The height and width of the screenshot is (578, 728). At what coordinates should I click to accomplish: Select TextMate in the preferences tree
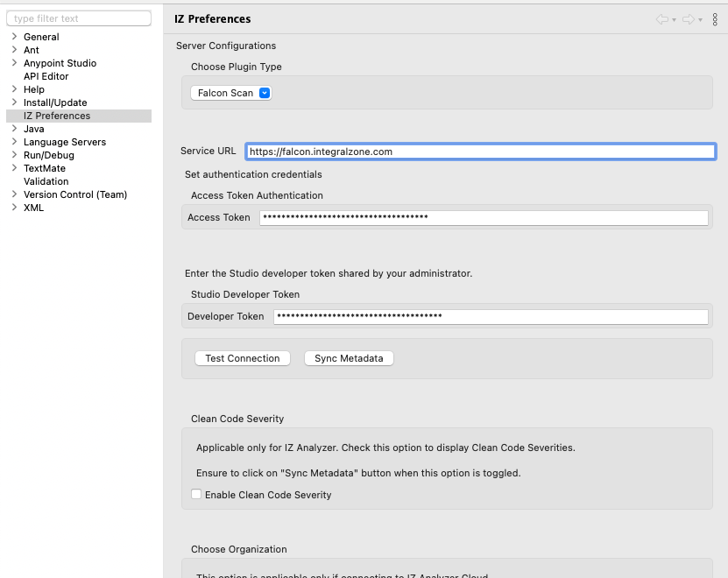point(45,168)
